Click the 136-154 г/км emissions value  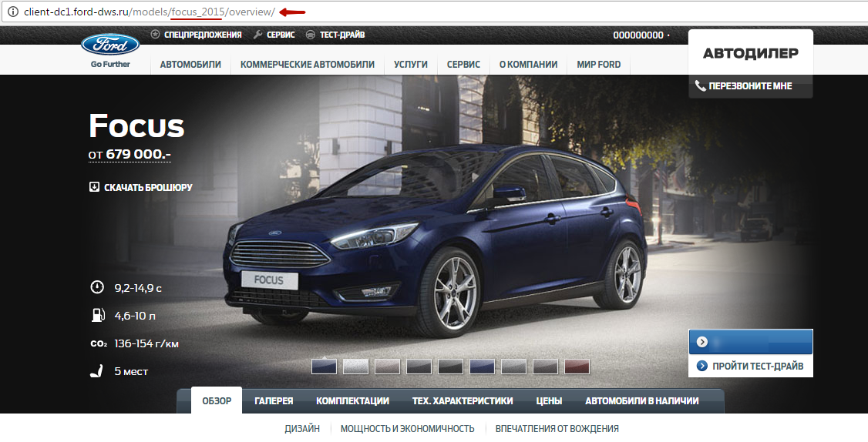click(146, 343)
